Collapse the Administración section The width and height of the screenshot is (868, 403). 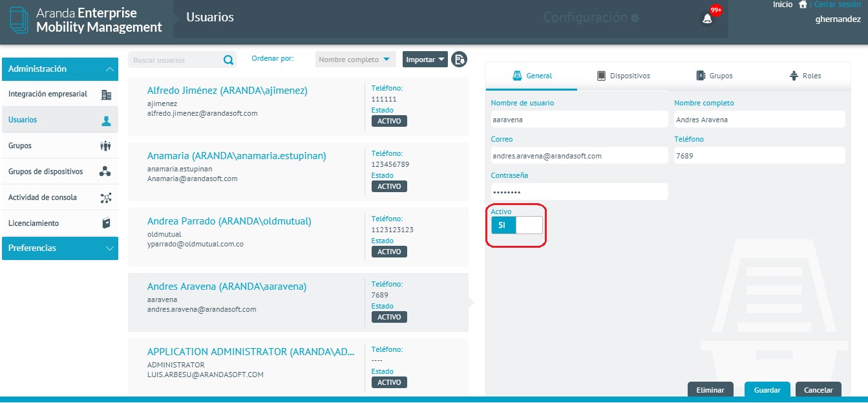(60, 69)
